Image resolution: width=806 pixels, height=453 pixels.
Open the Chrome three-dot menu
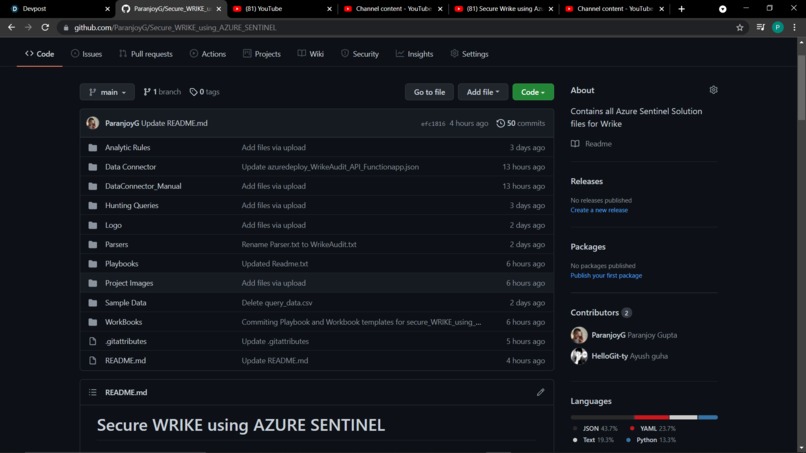(x=794, y=28)
